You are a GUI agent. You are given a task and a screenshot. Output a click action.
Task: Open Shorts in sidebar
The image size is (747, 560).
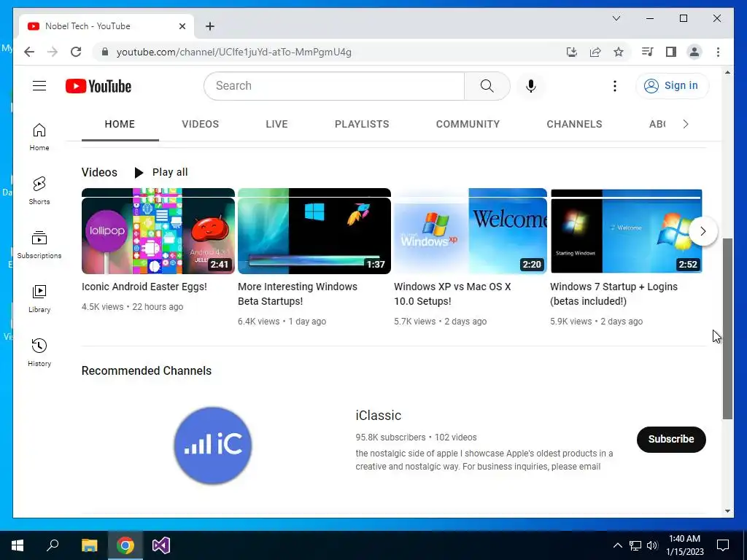coord(39,191)
